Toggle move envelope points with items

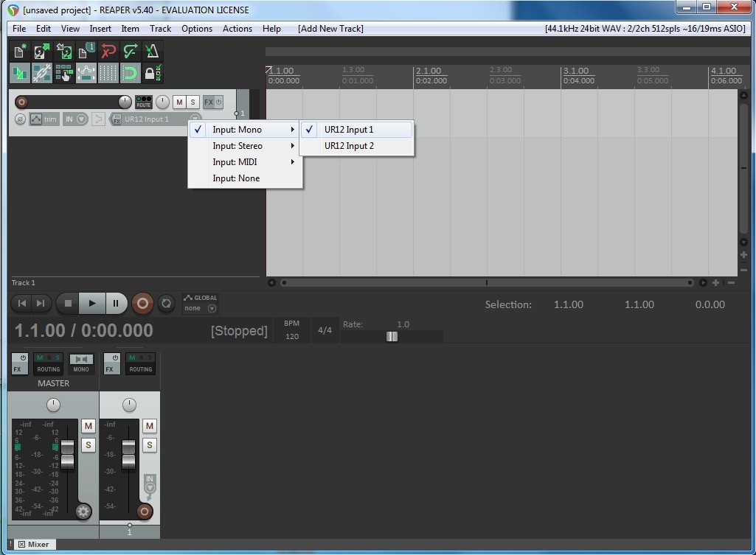(86, 73)
